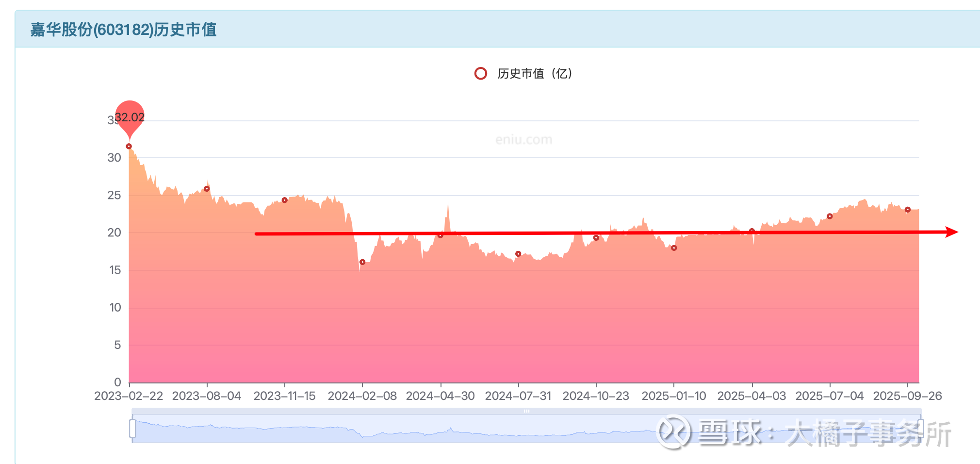Click the y-axis value 30
The height and width of the screenshot is (464, 980).
pos(114,158)
